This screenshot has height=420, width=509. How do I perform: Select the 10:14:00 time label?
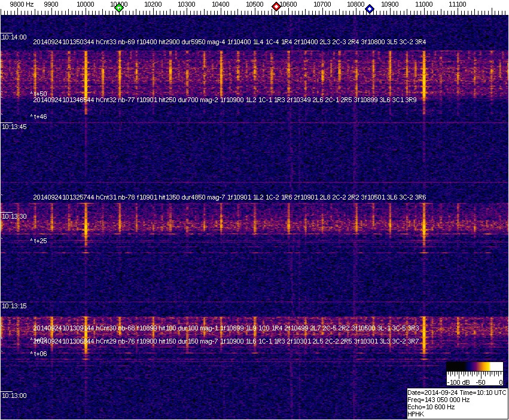click(14, 37)
